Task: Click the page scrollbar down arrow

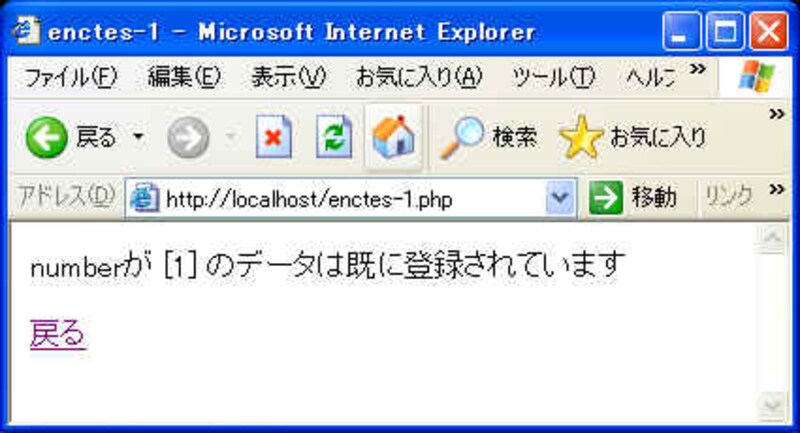Action: tap(772, 406)
